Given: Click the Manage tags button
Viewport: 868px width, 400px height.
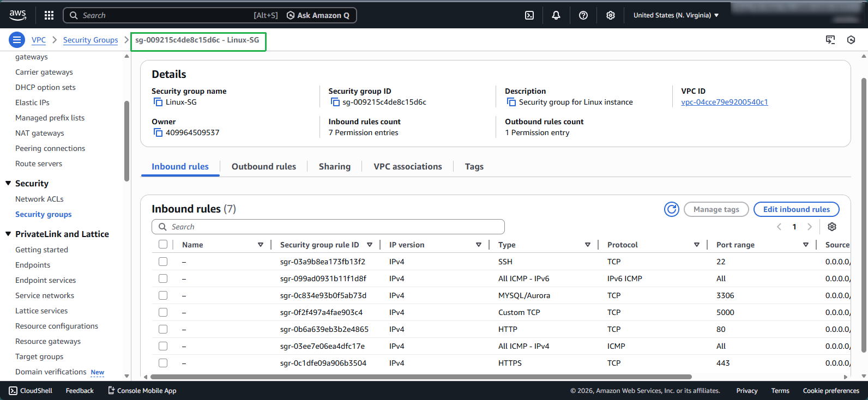Looking at the screenshot, I should [x=716, y=209].
